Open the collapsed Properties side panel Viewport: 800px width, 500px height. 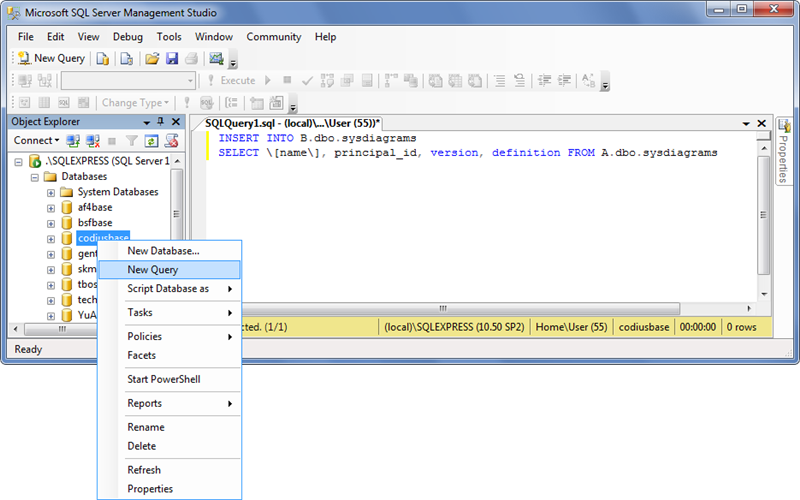[x=784, y=148]
